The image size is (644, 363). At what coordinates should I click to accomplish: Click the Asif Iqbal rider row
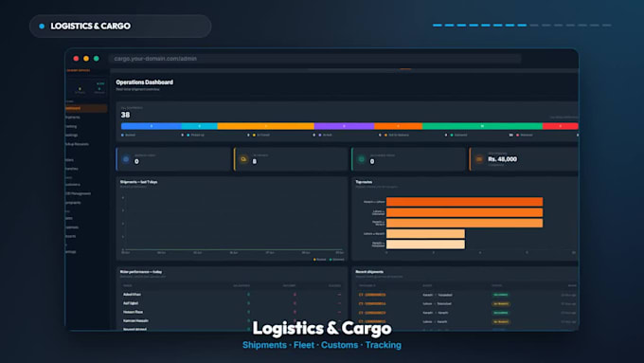[x=232, y=303]
